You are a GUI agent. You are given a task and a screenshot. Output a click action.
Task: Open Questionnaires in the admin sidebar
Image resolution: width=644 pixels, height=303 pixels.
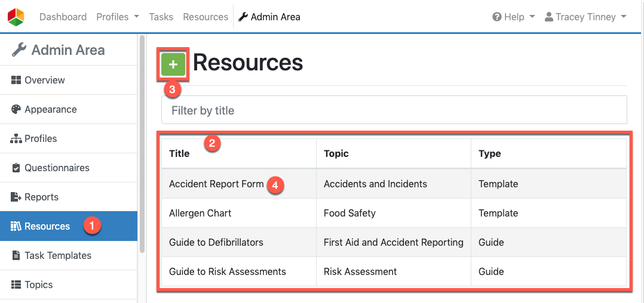tap(69, 168)
